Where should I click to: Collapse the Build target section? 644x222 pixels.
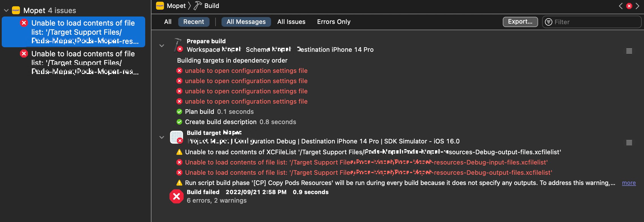click(162, 137)
